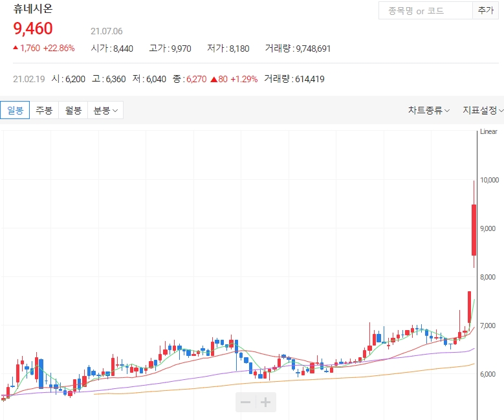Click the change value 1,760 +22.86%
The height and width of the screenshot is (420, 504).
(44, 49)
